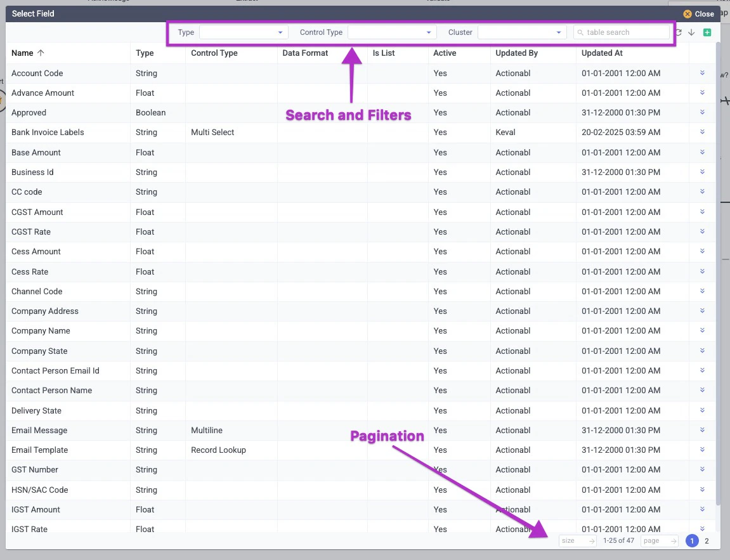Open the Cluster filter dropdown
The image size is (730, 560).
pos(522,32)
